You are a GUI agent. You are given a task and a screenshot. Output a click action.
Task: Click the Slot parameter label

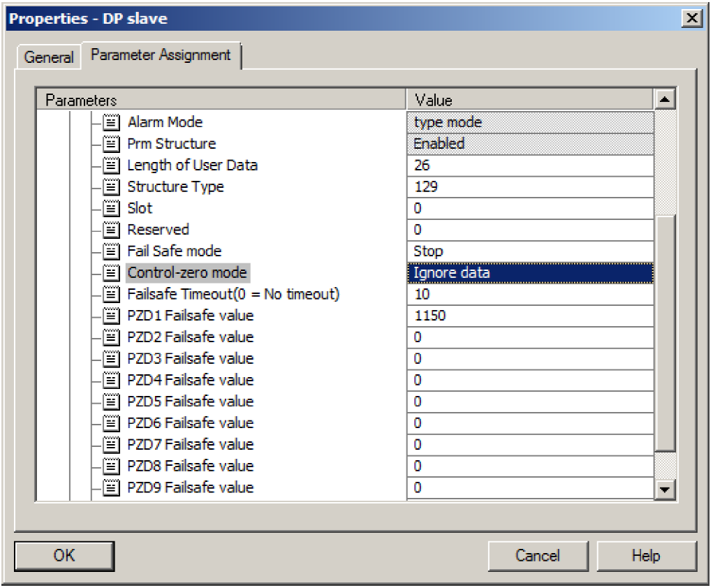140,208
